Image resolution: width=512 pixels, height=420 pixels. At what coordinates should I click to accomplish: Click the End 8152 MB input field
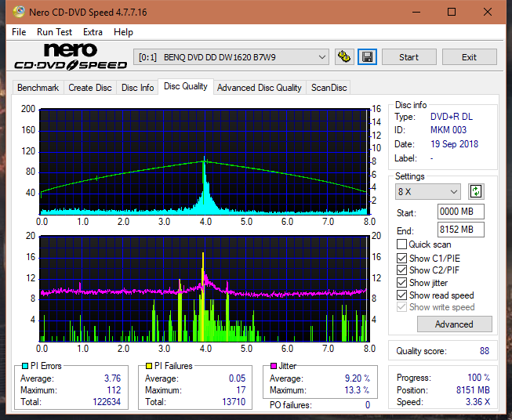[x=460, y=230]
